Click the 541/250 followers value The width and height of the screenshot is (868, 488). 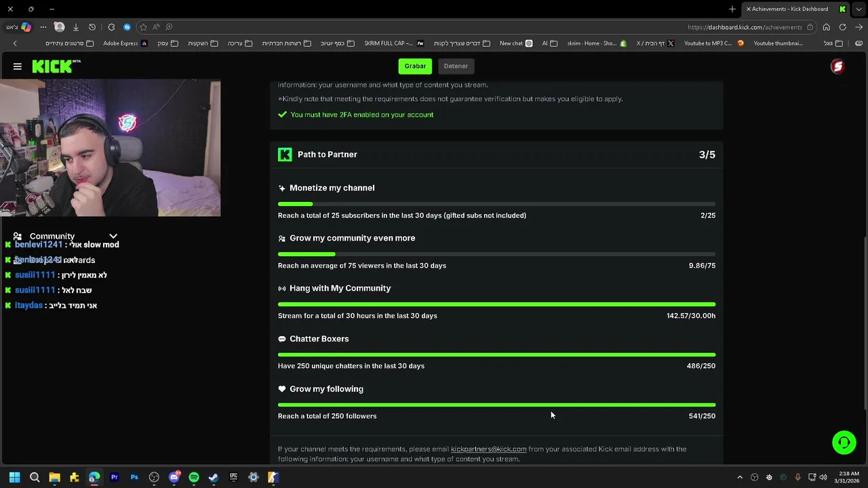point(702,416)
